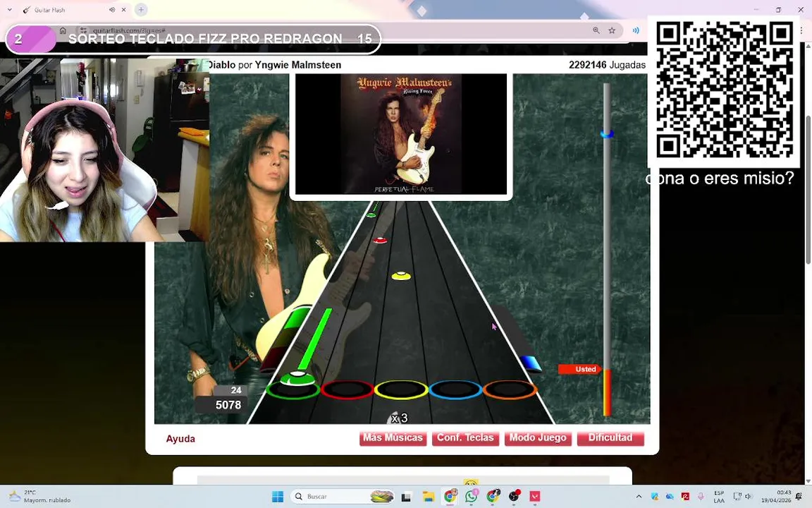Open the Windows Start menu
Image resolution: width=812 pixels, height=508 pixels.
tap(278, 497)
